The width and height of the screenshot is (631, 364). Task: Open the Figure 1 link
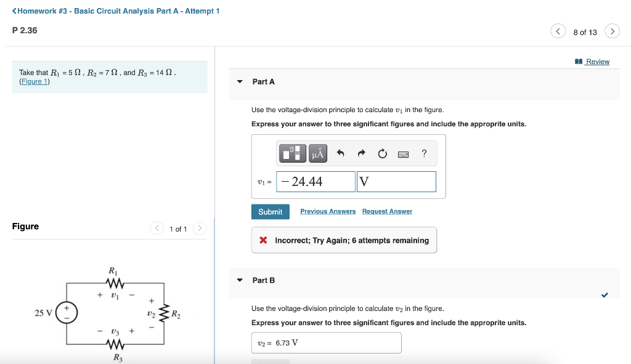pos(35,82)
